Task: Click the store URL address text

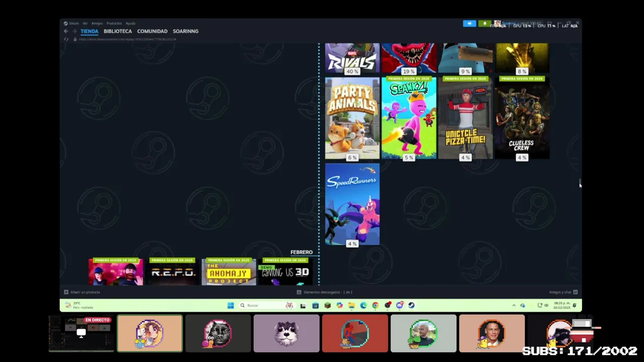Action: click(127, 39)
